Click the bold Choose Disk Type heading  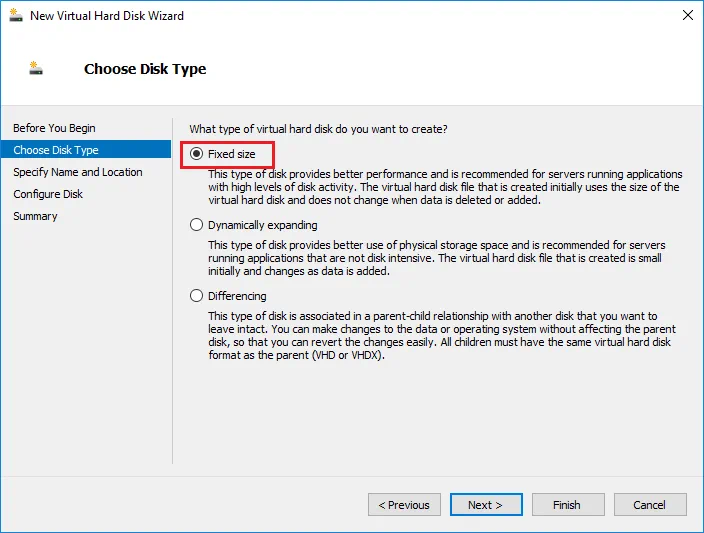tap(145, 69)
